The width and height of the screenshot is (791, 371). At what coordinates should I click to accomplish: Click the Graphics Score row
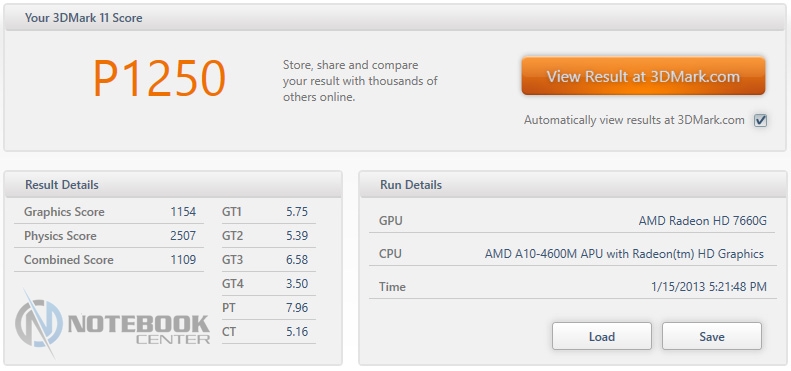click(109, 212)
